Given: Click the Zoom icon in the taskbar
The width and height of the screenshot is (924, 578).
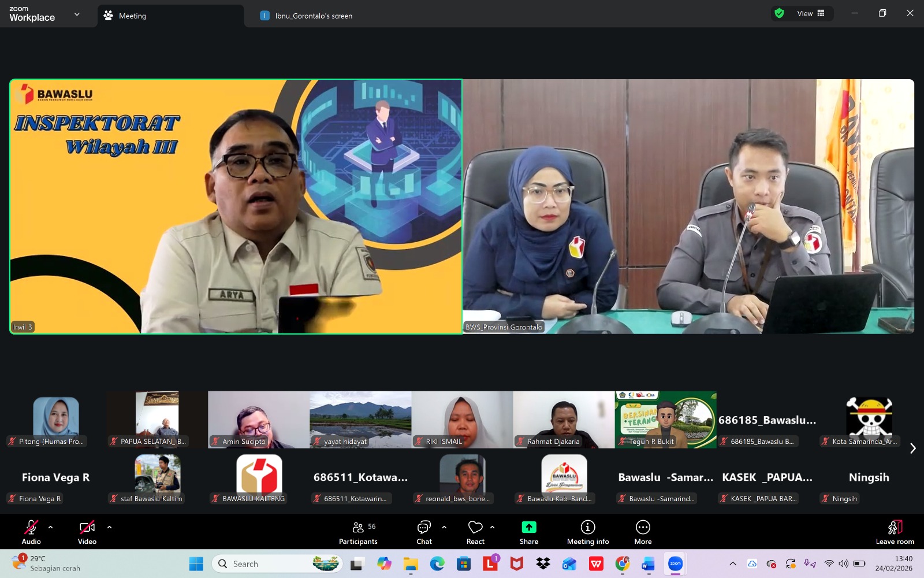Looking at the screenshot, I should tap(675, 564).
